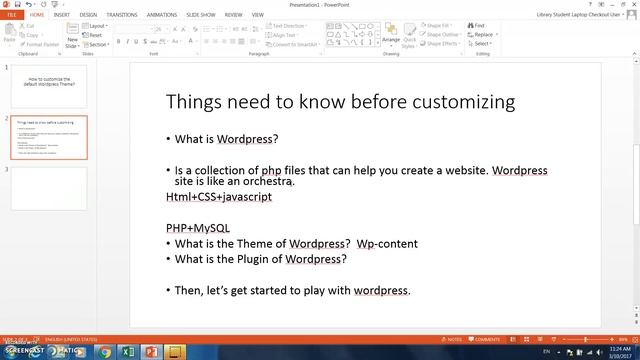Image resolution: width=640 pixels, height=360 pixels.
Task: Open Quick Styles gallery
Action: [409, 36]
